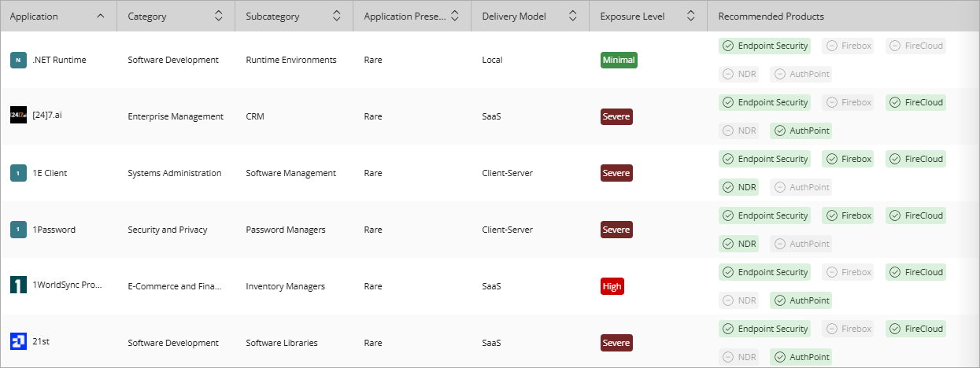Click the E-Commerce and Fina... category cell
Image resolution: width=980 pixels, height=368 pixels.
point(175,286)
